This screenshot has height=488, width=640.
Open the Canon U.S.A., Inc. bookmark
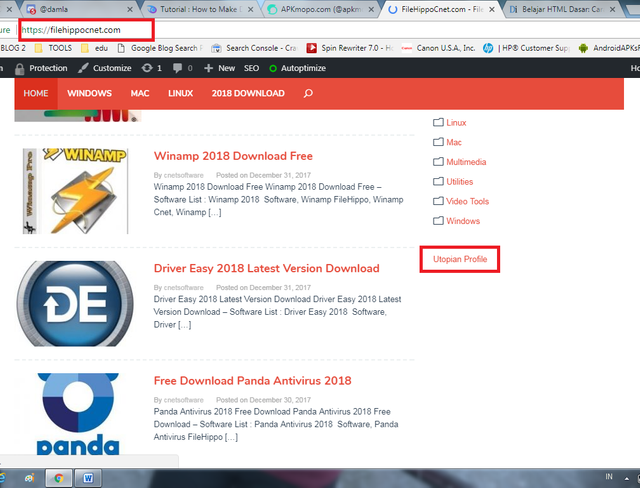tap(438, 48)
